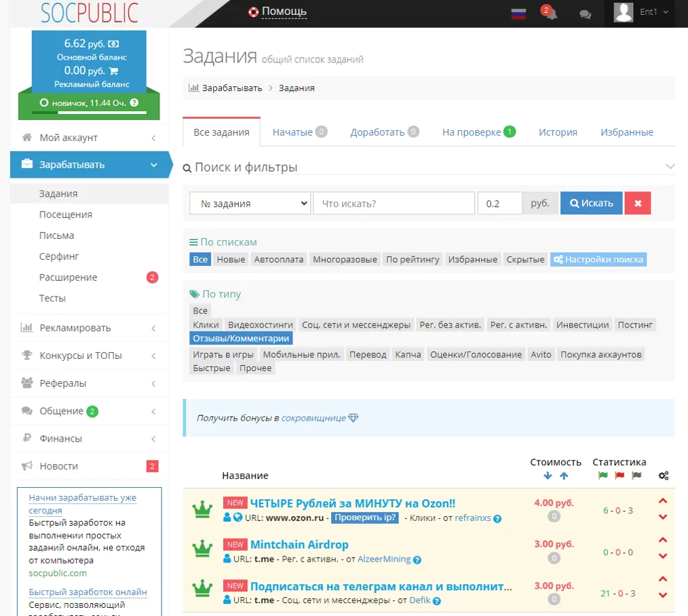Screen dimensions: 688x616
Task: Click the help icon next to refrainxs
Action: 497,518
